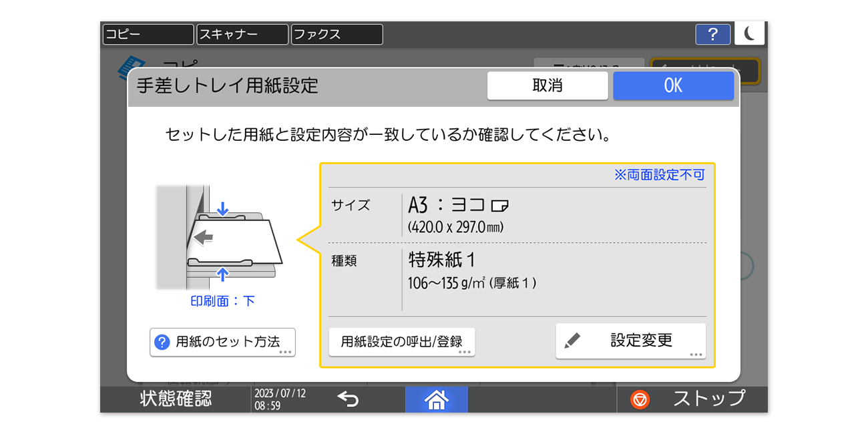The image size is (868, 434).
Task: Switch to the スキャナー tab
Action: [242, 34]
